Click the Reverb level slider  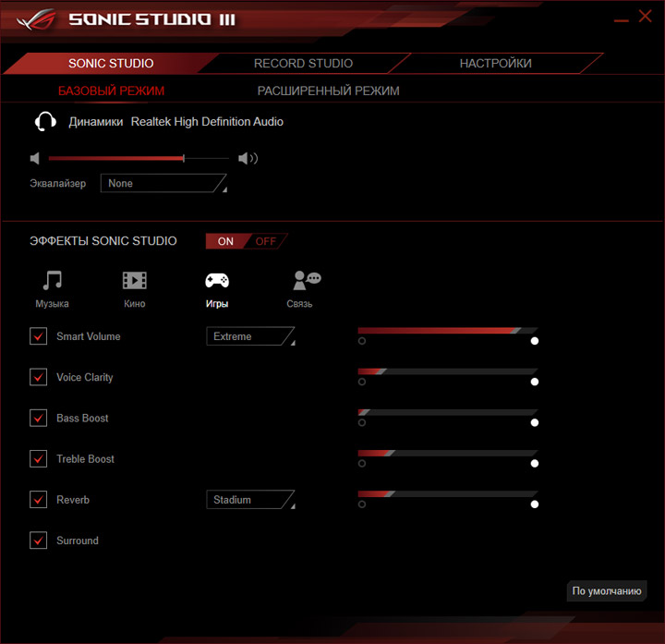pyautogui.click(x=448, y=493)
